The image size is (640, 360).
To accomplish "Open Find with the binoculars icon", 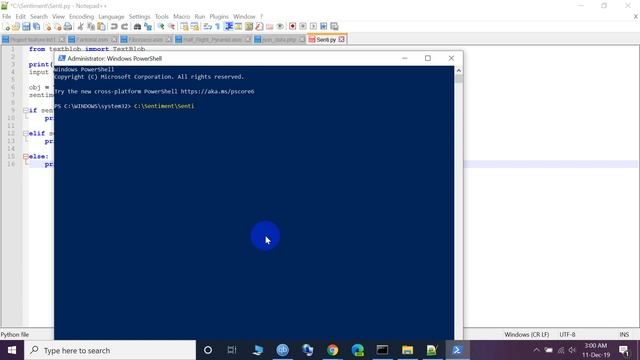I will pos(138,27).
